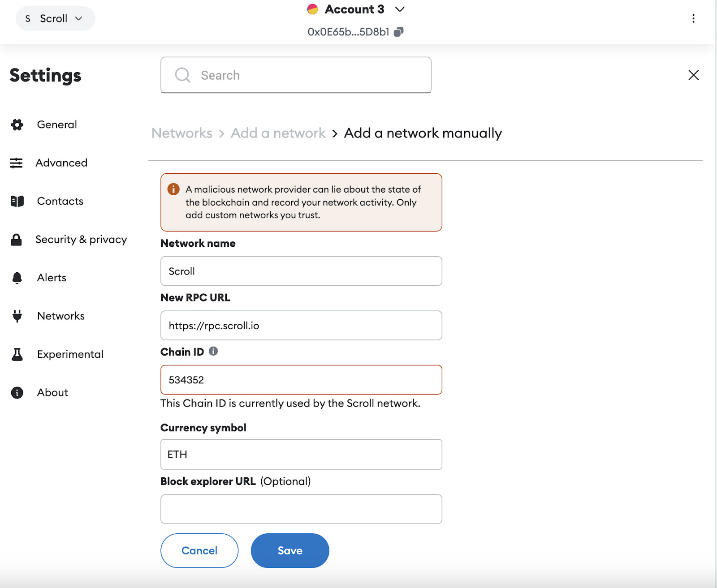The height and width of the screenshot is (588, 717).
Task: Open the Advanced settings section
Action: click(61, 163)
